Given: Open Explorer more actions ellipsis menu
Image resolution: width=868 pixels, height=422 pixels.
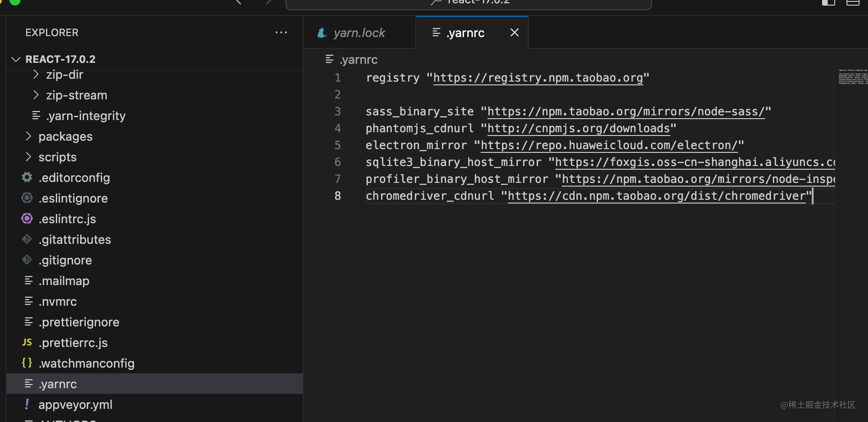Looking at the screenshot, I should [x=281, y=32].
